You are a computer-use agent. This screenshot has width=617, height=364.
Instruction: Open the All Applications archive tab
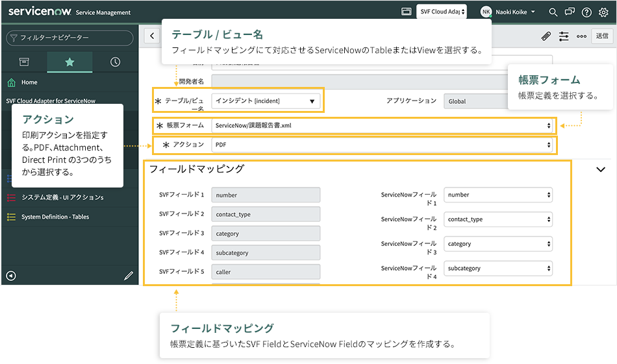coord(24,62)
